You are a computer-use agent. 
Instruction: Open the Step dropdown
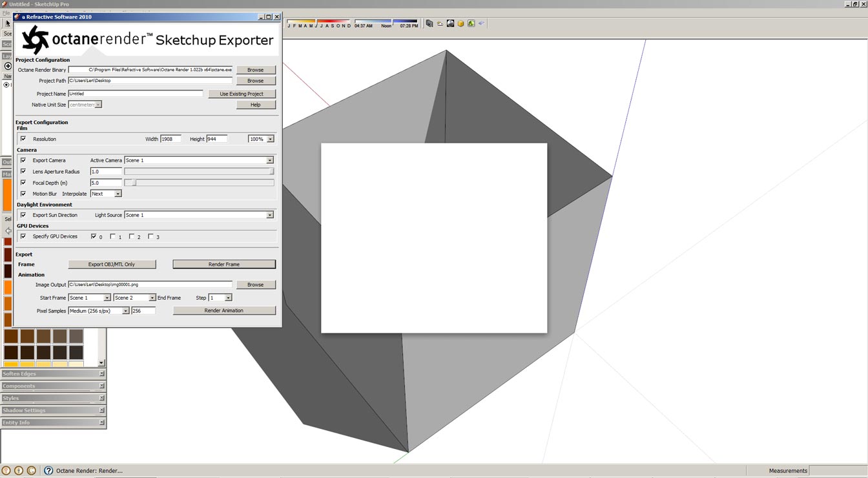pyautogui.click(x=228, y=298)
